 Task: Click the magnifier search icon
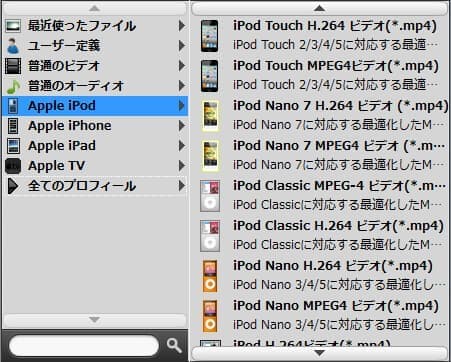click(174, 346)
